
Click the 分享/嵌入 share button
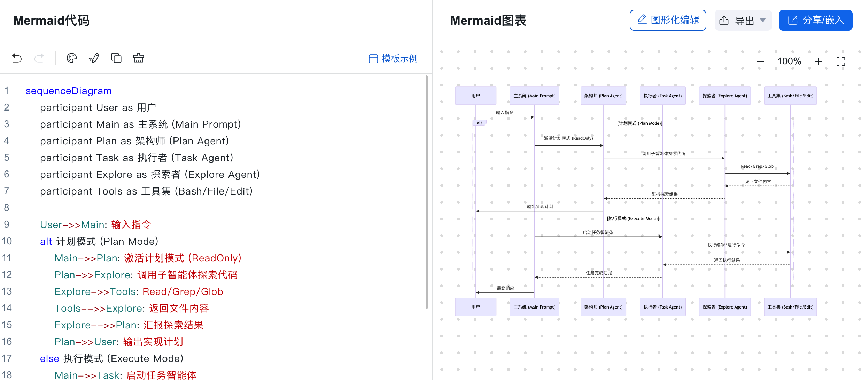[x=815, y=21]
